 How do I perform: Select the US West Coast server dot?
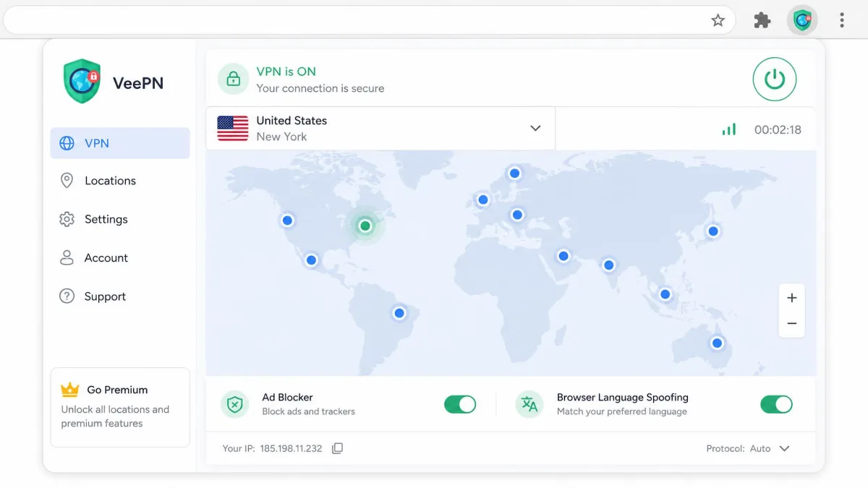[x=287, y=221]
